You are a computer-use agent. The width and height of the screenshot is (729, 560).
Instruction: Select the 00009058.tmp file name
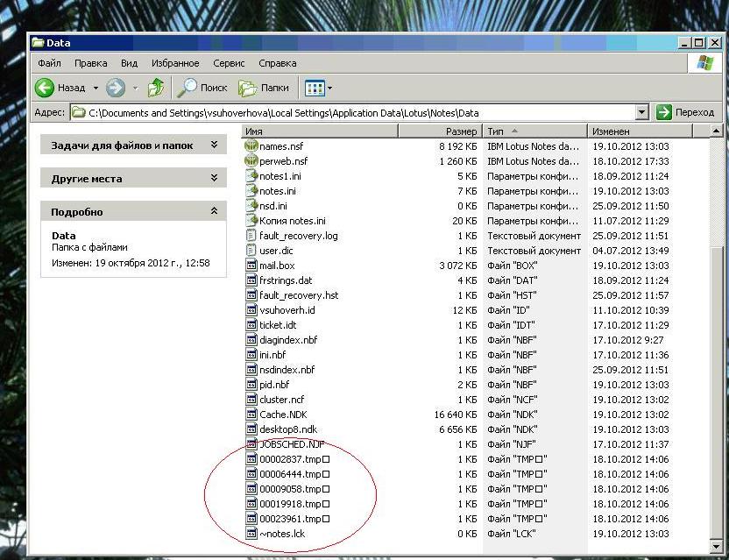pos(294,489)
